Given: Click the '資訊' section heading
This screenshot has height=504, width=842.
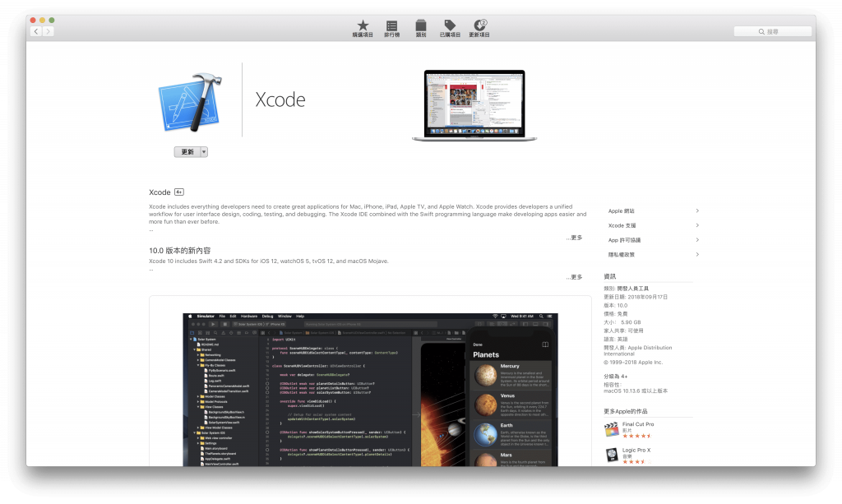Looking at the screenshot, I should 610,276.
